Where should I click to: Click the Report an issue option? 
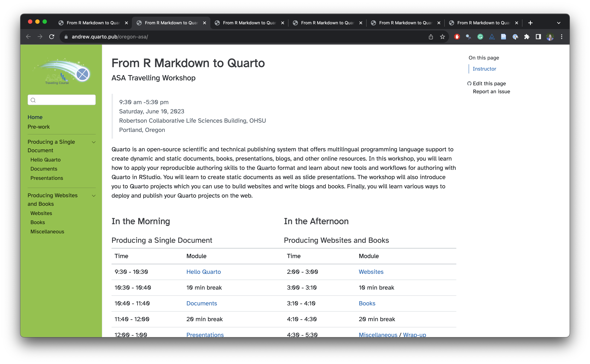point(491,91)
